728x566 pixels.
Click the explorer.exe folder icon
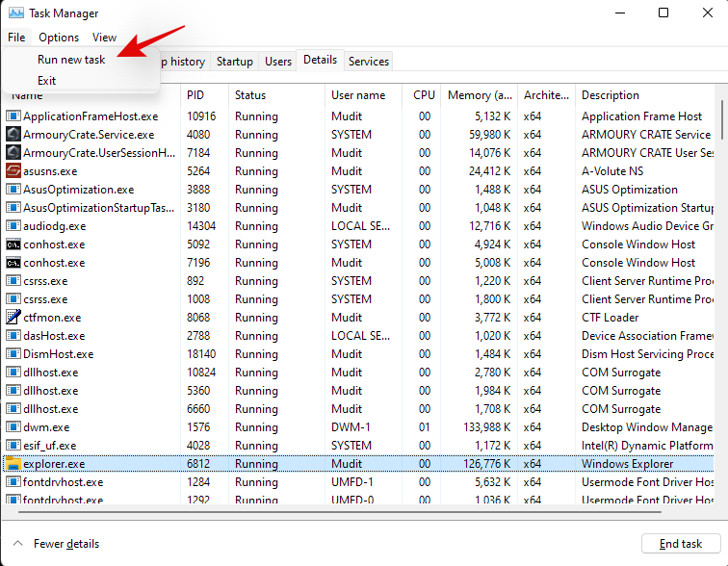coord(13,464)
